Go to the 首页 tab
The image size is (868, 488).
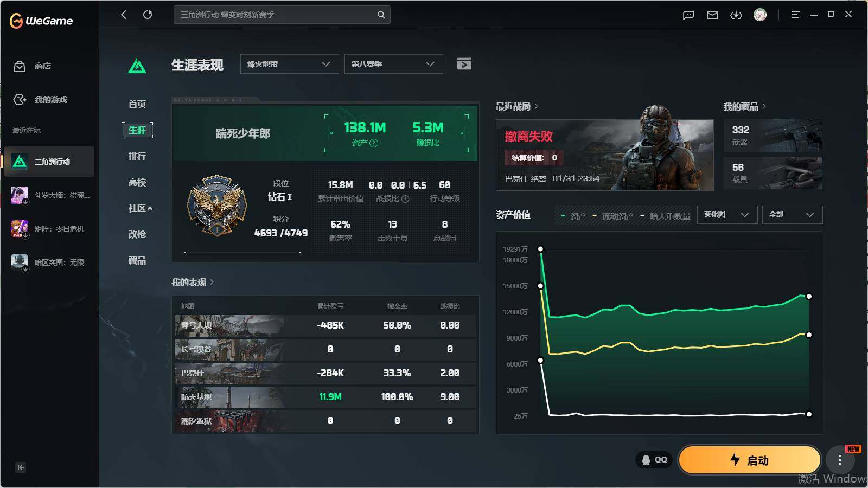pos(137,104)
